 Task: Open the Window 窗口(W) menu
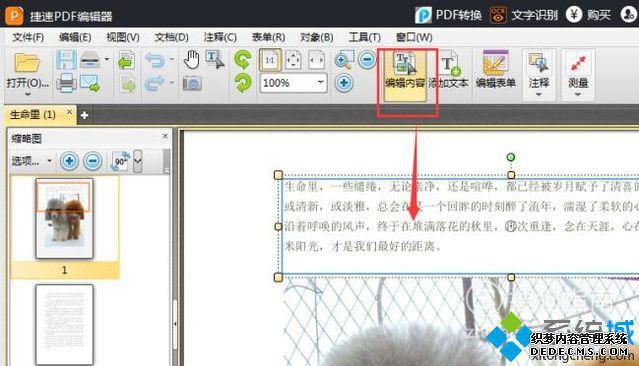click(414, 37)
